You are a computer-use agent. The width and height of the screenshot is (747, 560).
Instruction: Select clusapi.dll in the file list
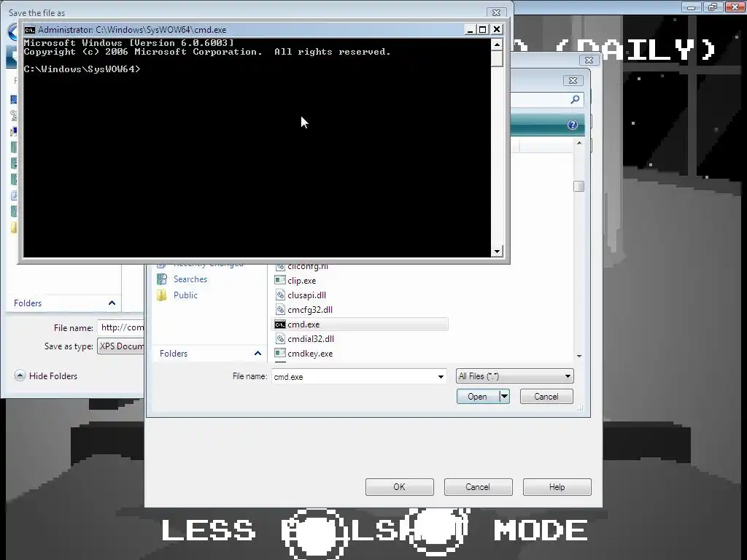(307, 295)
